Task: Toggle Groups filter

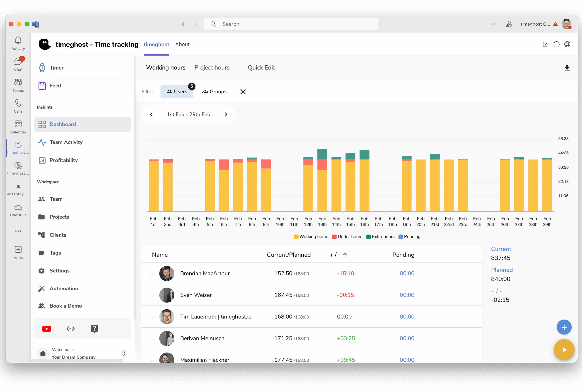Action: tap(214, 91)
